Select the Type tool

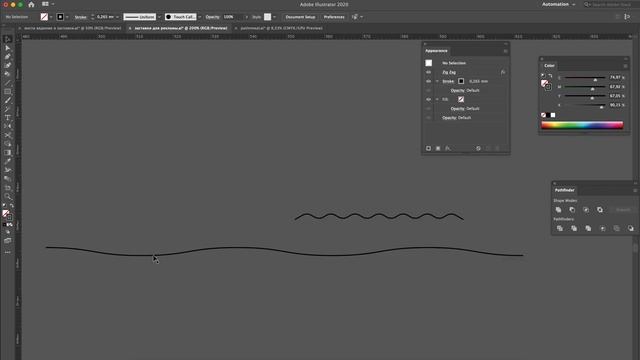pyautogui.click(x=7, y=118)
